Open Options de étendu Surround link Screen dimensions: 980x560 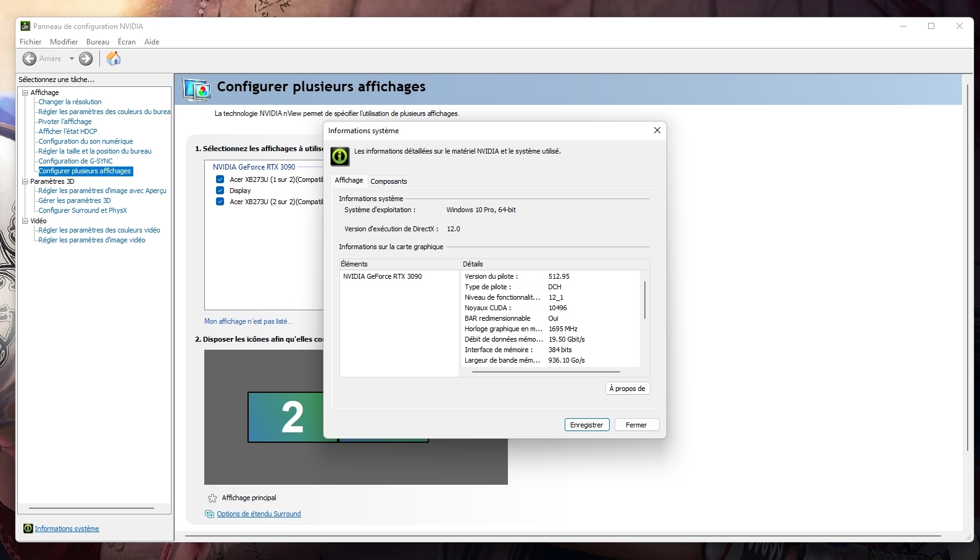pos(259,514)
